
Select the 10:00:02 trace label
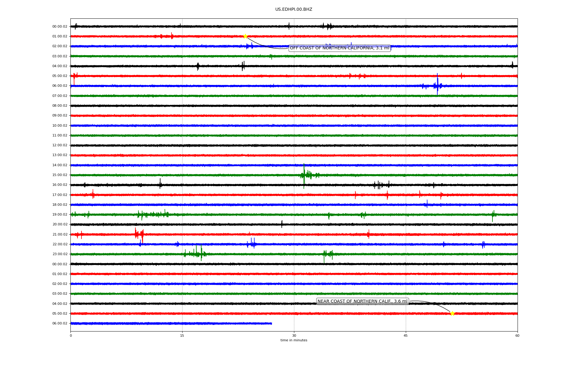coord(60,125)
